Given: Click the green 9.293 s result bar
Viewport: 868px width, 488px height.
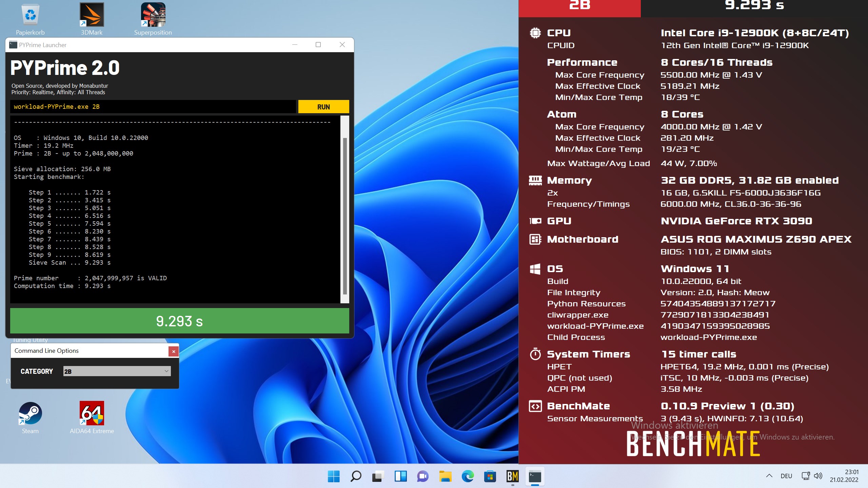Looking at the screenshot, I should pyautogui.click(x=180, y=321).
